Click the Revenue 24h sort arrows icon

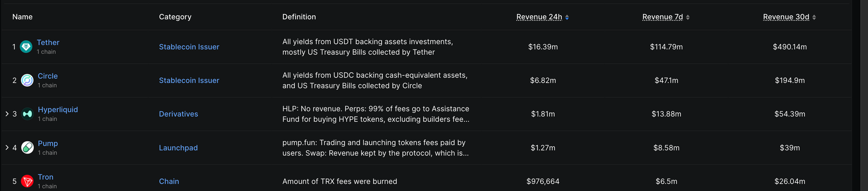pyautogui.click(x=567, y=17)
